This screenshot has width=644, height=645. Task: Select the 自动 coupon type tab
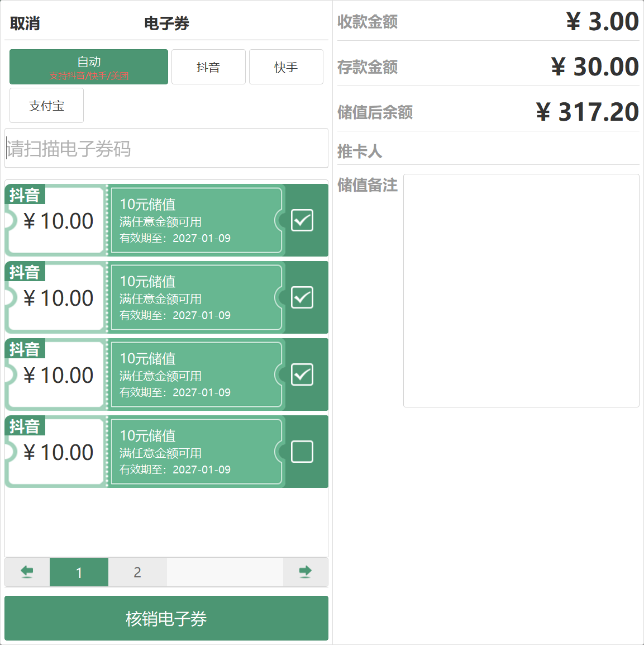click(89, 67)
